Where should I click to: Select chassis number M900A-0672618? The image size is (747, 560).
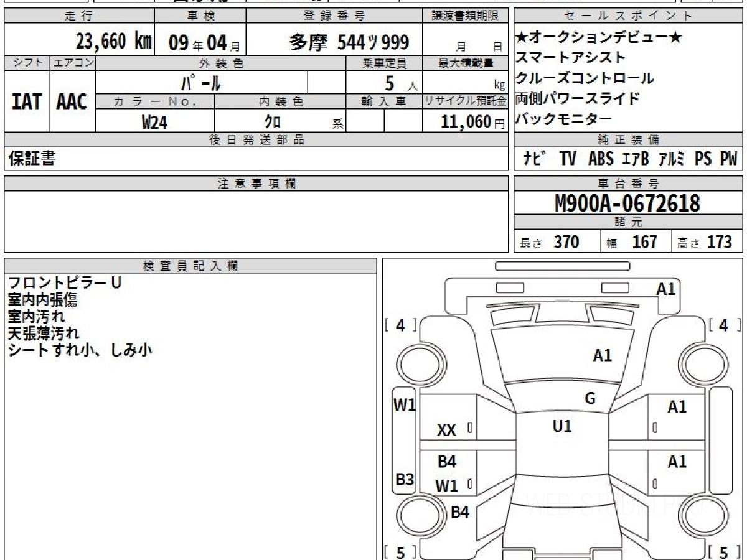coord(627,203)
